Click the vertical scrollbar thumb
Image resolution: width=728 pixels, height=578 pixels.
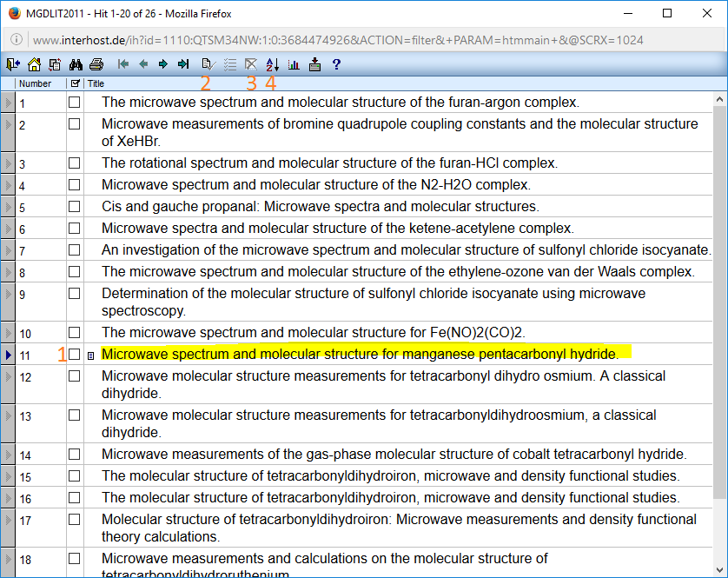[719, 304]
